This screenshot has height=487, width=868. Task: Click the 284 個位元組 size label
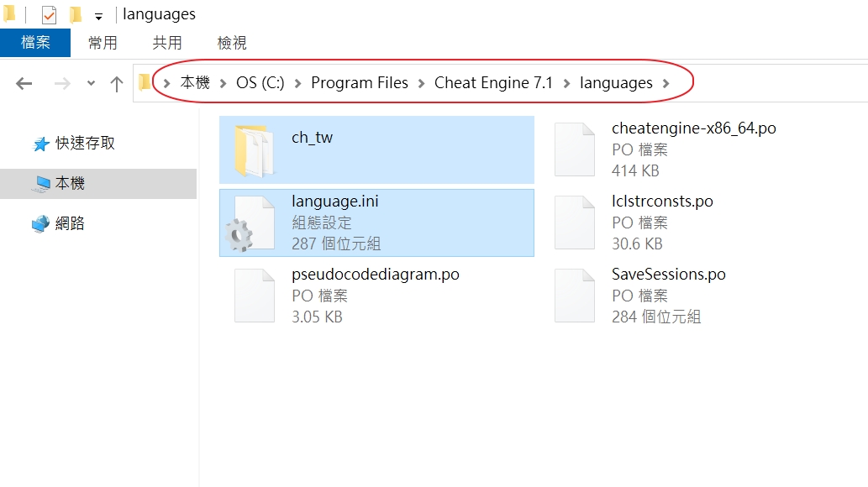(x=656, y=317)
